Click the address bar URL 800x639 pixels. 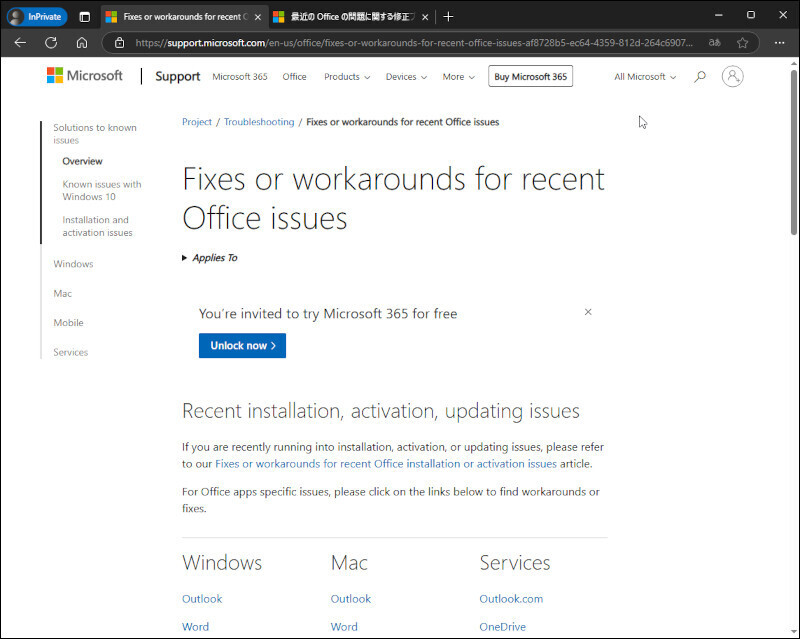pyautogui.click(x=414, y=43)
